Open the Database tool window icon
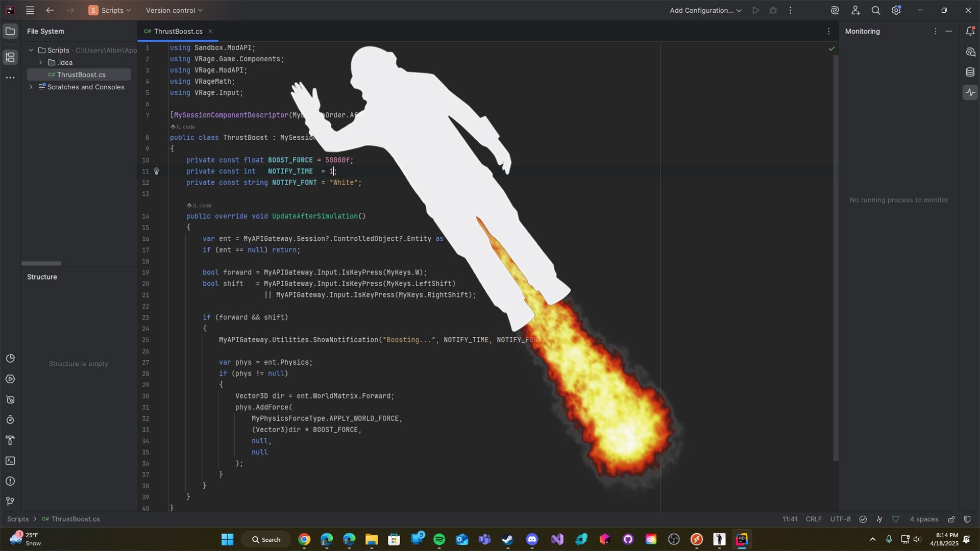 970,72
